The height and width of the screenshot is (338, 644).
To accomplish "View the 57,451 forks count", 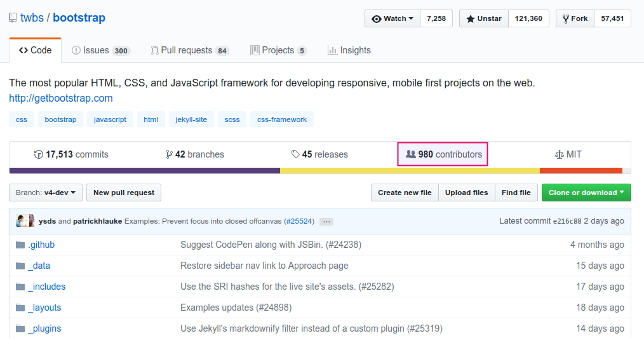I will pyautogui.click(x=612, y=18).
